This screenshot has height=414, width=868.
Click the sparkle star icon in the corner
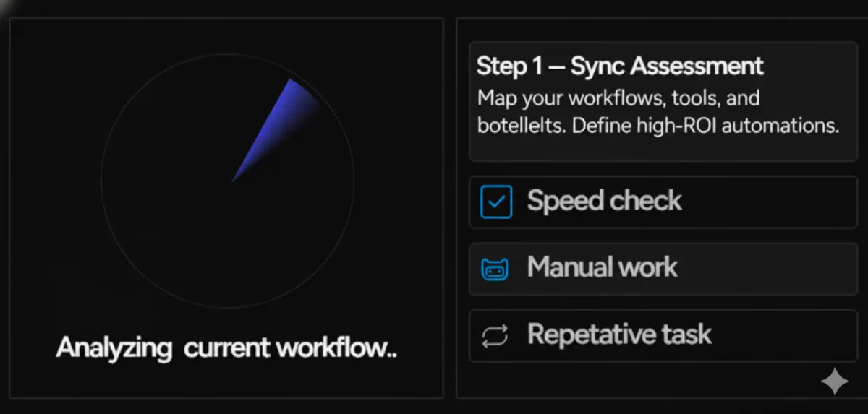point(834,382)
